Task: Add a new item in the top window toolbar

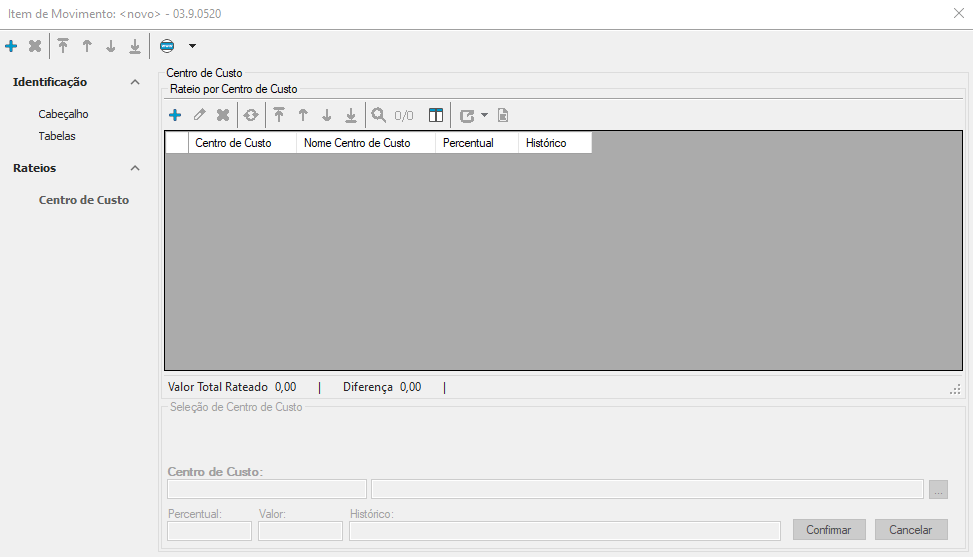Action: 11,46
